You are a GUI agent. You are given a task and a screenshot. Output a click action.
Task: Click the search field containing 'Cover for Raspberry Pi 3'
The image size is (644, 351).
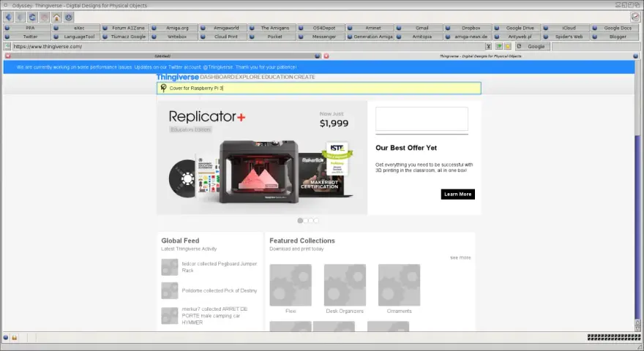click(x=319, y=88)
